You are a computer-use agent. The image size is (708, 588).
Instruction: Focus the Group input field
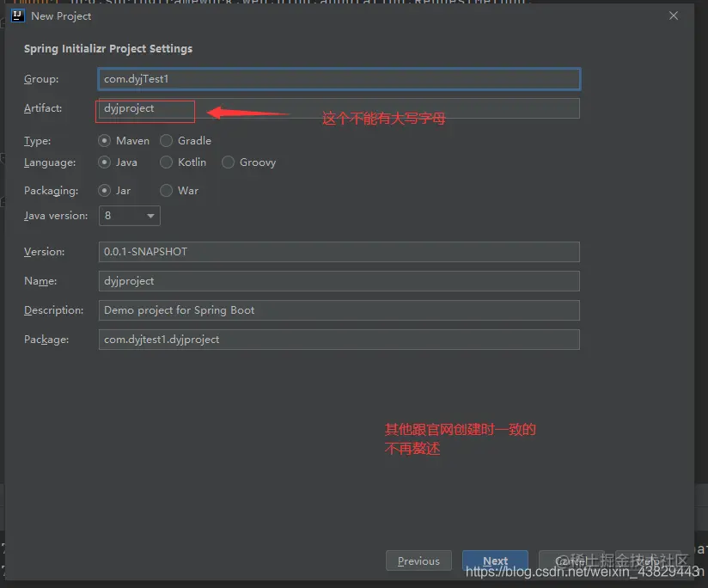coord(339,79)
